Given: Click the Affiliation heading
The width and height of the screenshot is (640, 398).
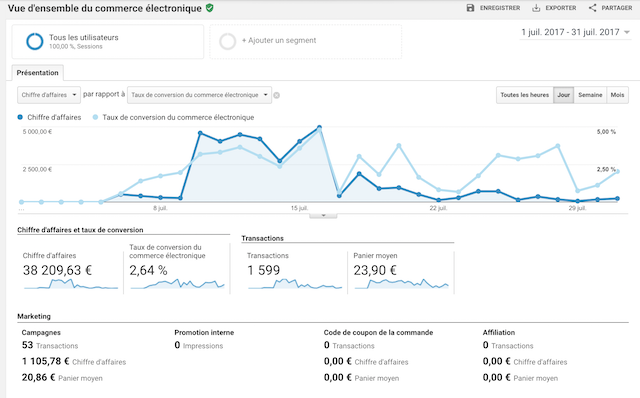Looking at the screenshot, I should pos(499,333).
